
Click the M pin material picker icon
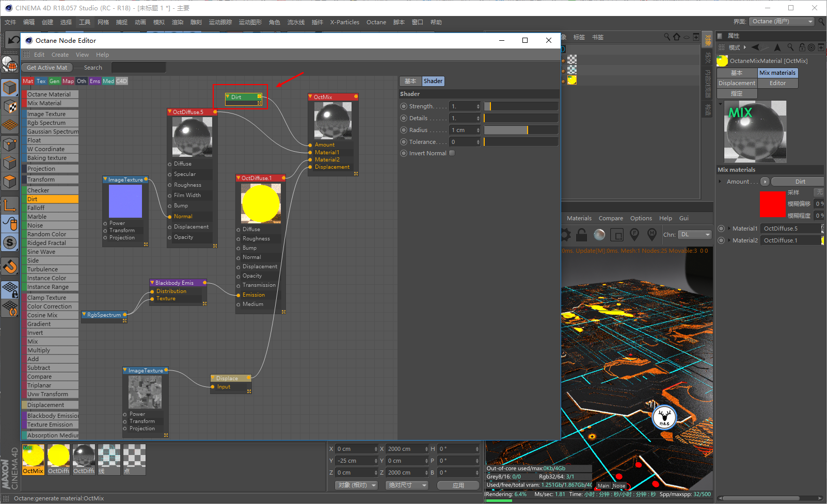652,235
